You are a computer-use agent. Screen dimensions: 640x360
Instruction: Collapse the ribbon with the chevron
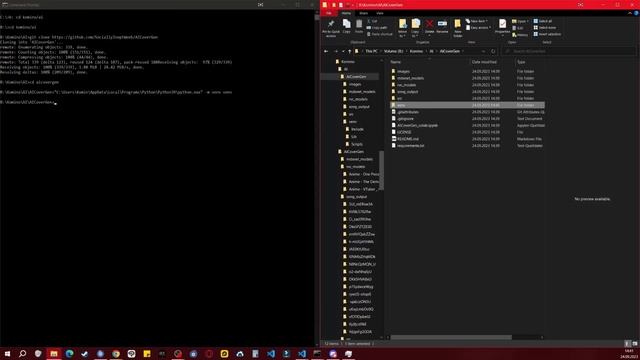pos(630,13)
